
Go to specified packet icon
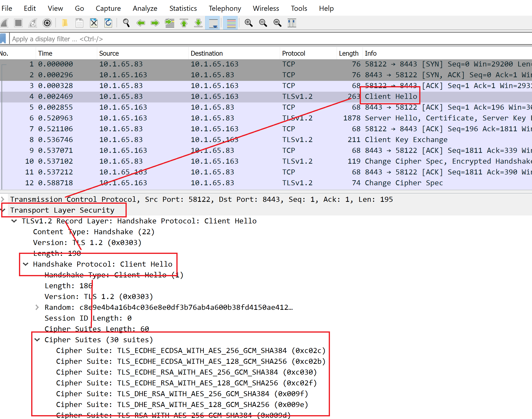coord(169,23)
